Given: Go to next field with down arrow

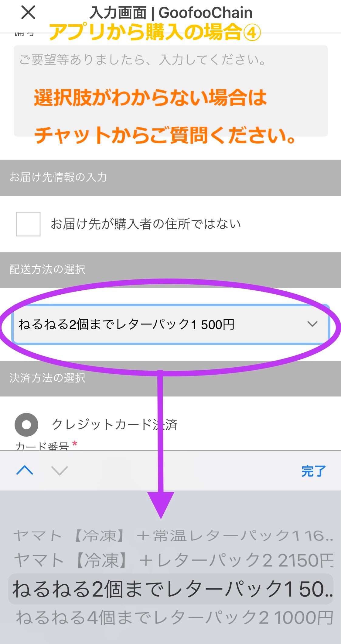Looking at the screenshot, I should (x=60, y=470).
